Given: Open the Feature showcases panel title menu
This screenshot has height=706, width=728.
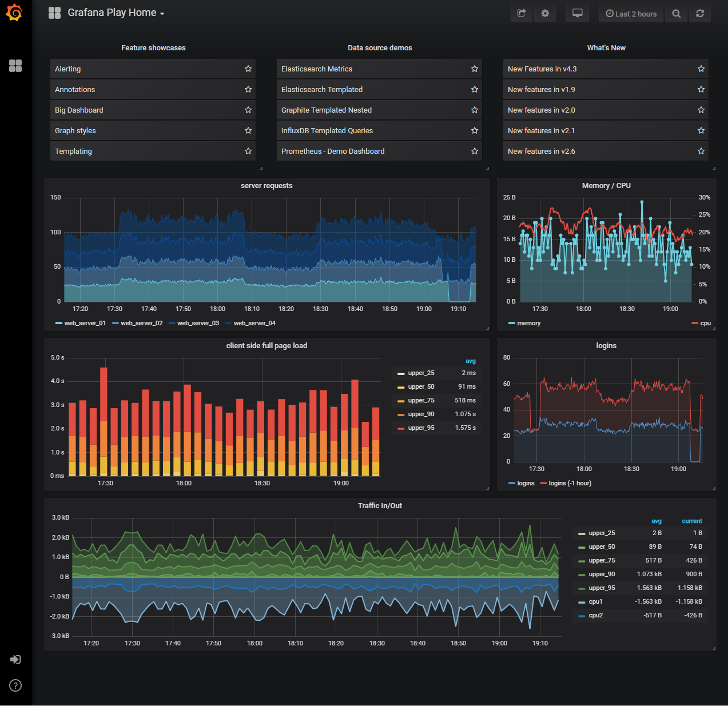Looking at the screenshot, I should [153, 48].
